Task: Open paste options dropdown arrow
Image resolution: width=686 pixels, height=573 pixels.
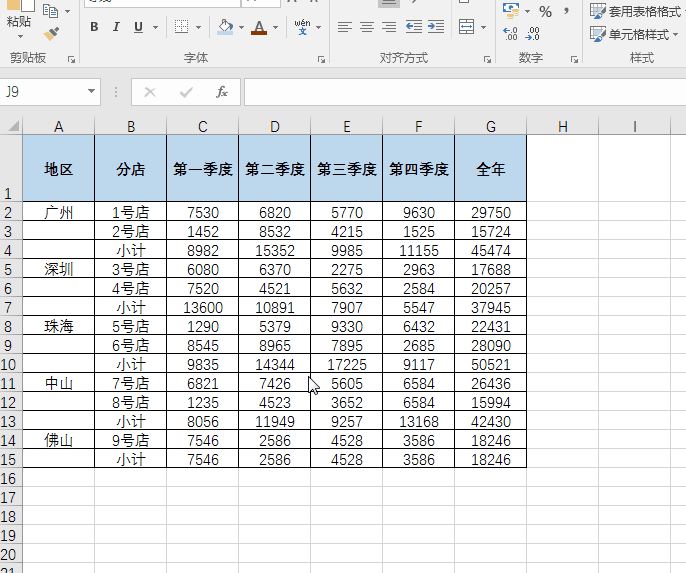Action: click(20, 36)
